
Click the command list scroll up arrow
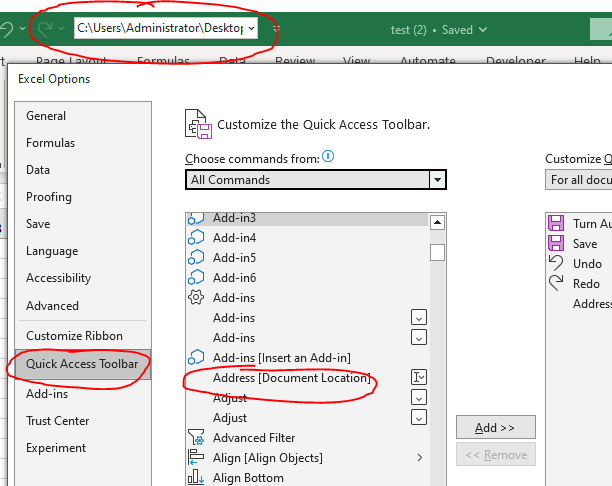(x=437, y=223)
